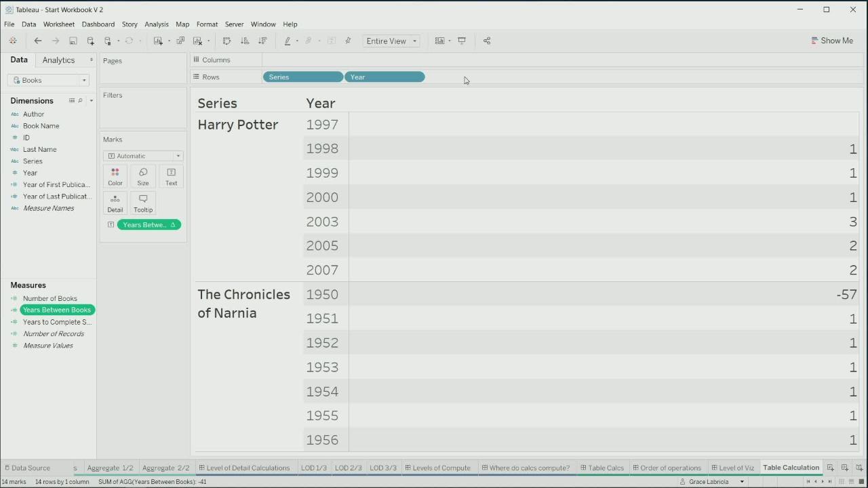Click the Show Filmstrip view icon in status bar
Viewport: 868px width, 488px height.
point(851,482)
